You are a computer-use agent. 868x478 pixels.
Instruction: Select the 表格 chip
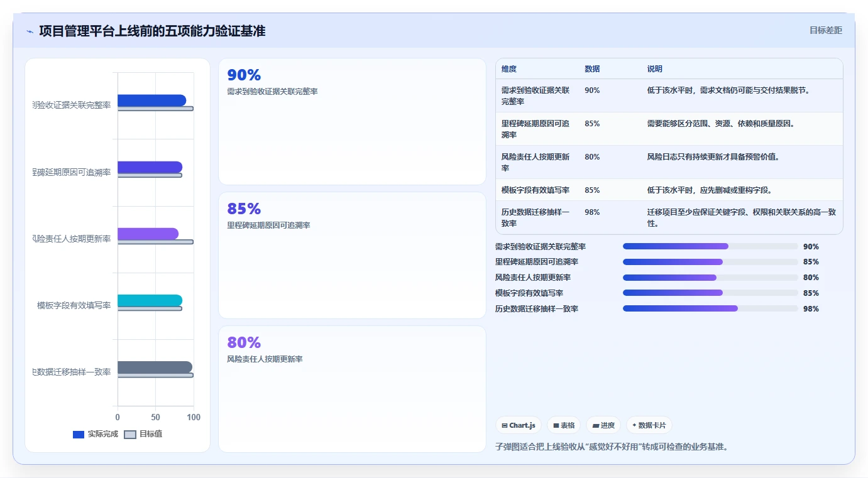point(564,425)
